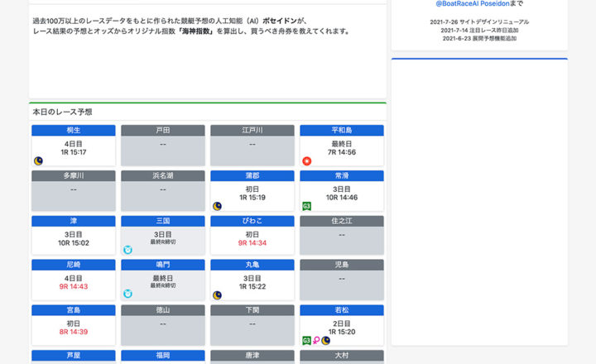Viewport: 596px width, 364px height.
Task: Click the green G3 badge under 常滑
Action: coord(306,206)
